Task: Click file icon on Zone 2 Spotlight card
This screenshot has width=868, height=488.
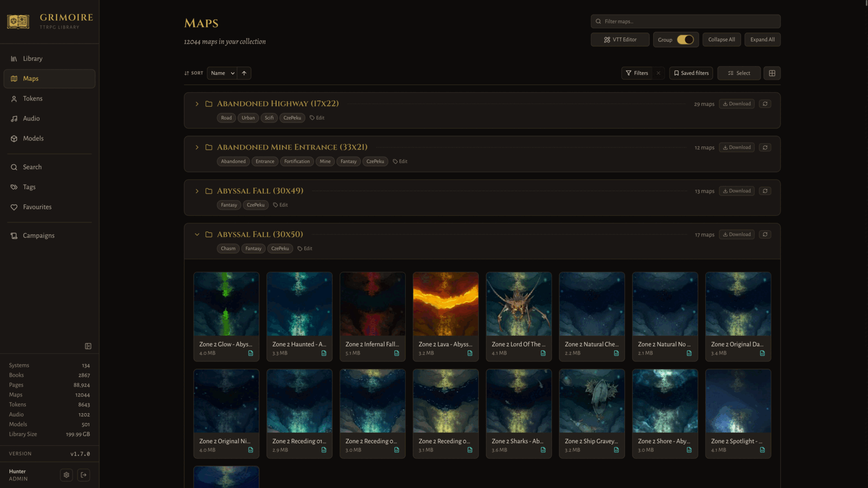Action: point(762,450)
